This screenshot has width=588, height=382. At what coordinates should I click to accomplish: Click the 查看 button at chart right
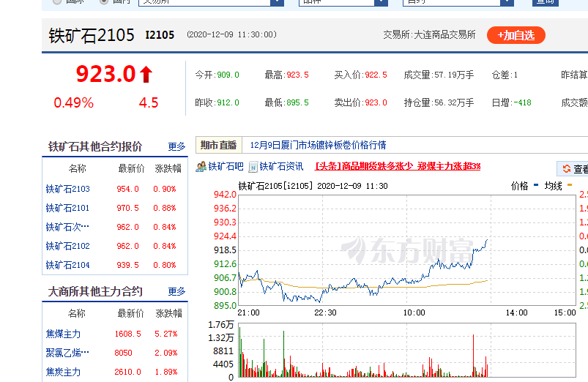coord(573,169)
